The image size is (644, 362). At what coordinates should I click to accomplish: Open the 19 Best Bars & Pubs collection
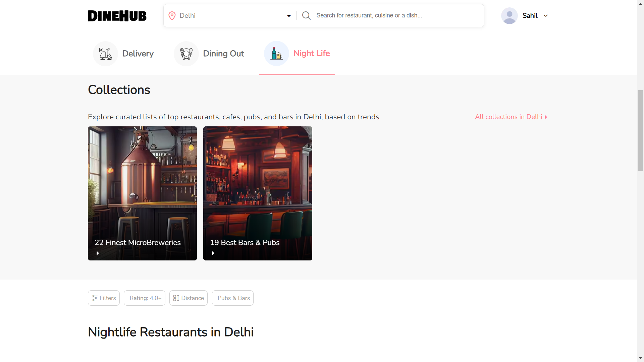[257, 193]
